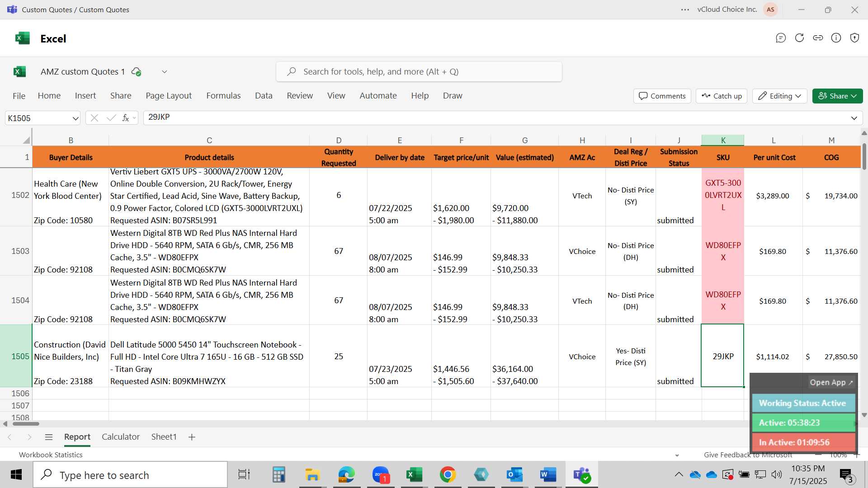Image resolution: width=868 pixels, height=488 pixels.
Task: Select row 1503 header
Action: pos(16,251)
